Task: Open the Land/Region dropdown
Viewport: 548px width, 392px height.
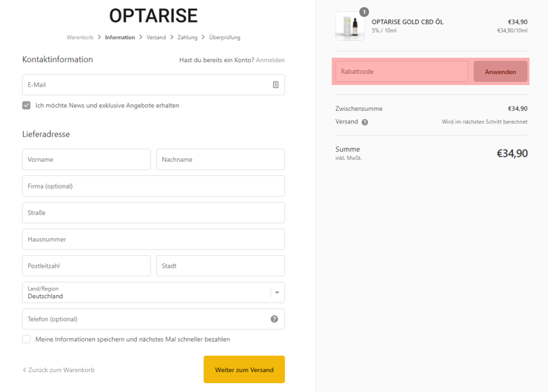Action: tap(153, 292)
